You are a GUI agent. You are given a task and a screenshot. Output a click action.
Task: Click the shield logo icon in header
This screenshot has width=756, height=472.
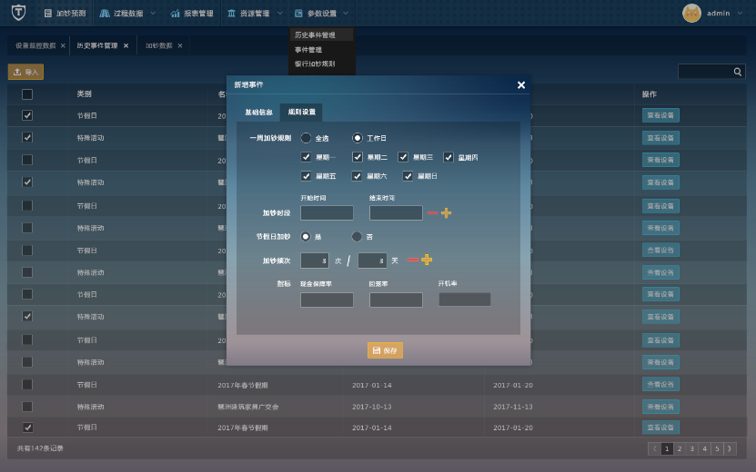(x=17, y=13)
